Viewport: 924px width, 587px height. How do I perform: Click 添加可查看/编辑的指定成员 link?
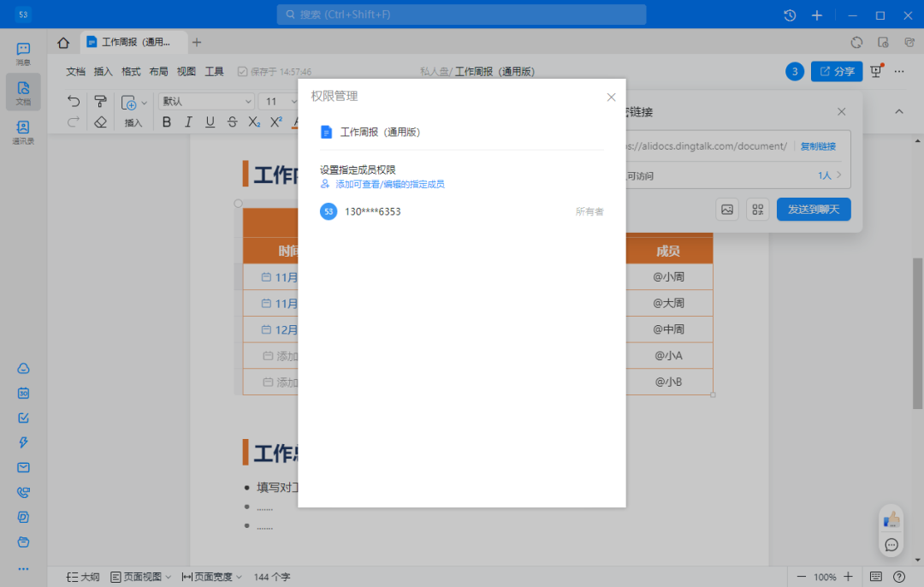click(389, 184)
